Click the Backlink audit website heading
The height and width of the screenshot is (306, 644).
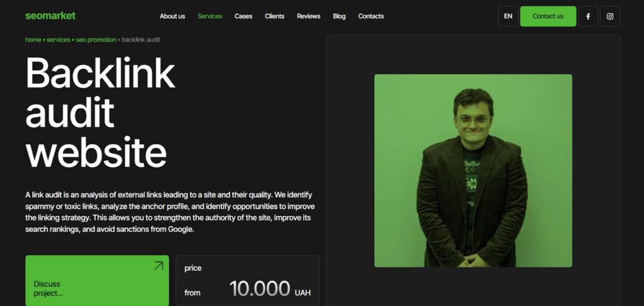coord(100,112)
